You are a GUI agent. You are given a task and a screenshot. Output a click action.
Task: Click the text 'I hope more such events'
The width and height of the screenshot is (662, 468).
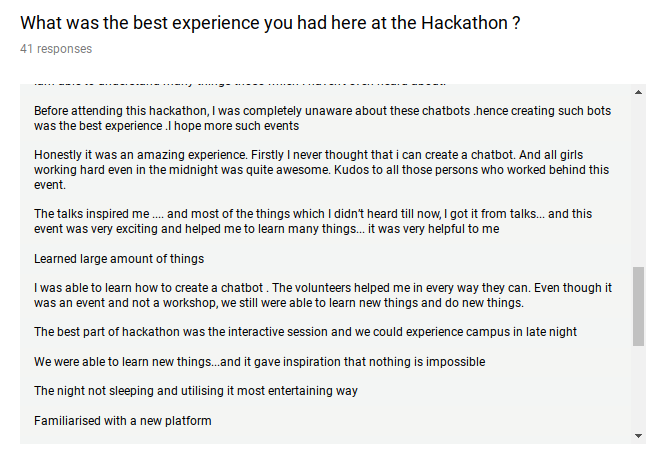click(x=233, y=126)
